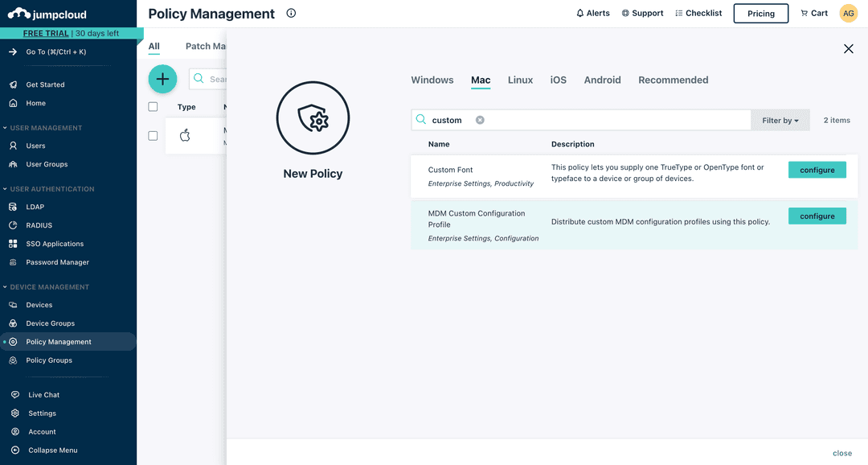Open the RADIUS section
868x465 pixels.
(x=40, y=224)
